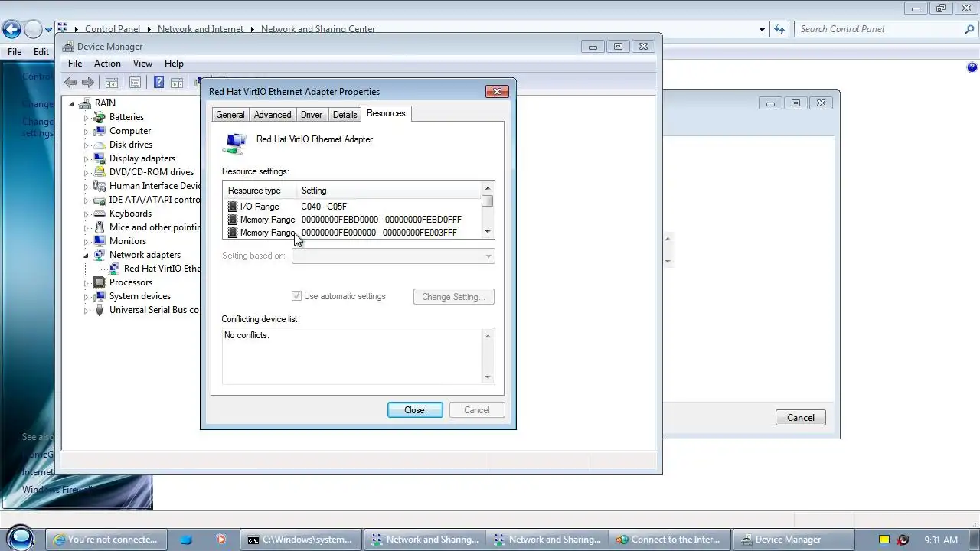
Task: Expand the Batteries node
Action: click(87, 118)
